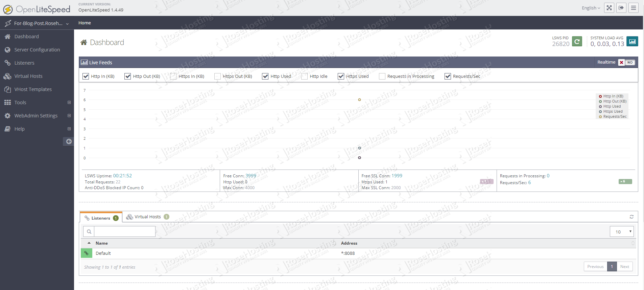Toggle fullscreen mode icon

609,8
